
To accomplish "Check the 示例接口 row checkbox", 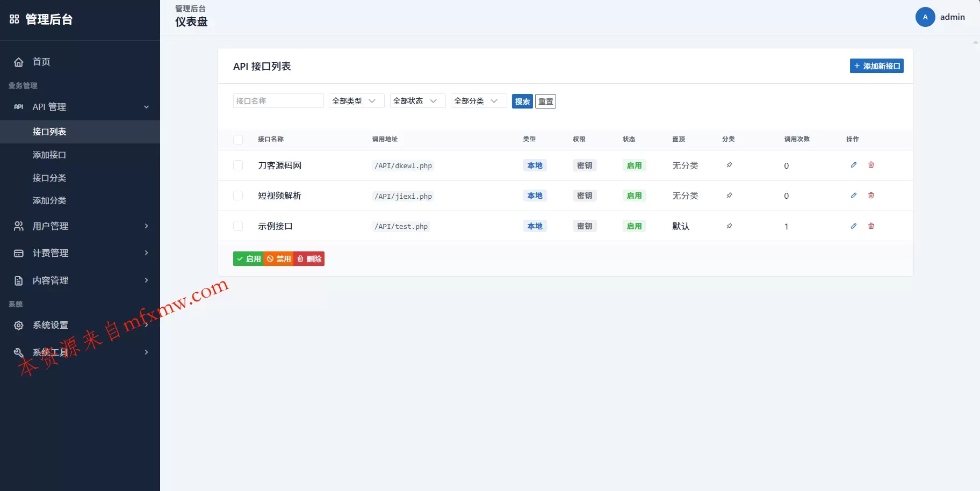I will (238, 226).
